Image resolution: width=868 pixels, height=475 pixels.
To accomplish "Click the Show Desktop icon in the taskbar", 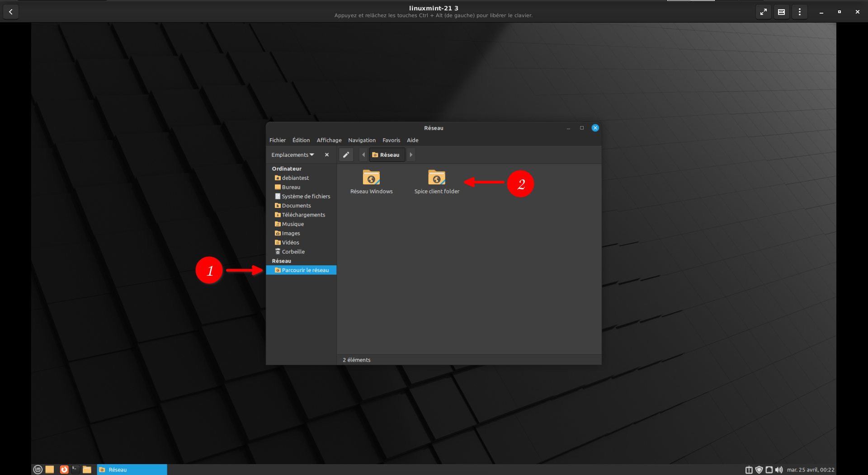I will [x=50, y=470].
